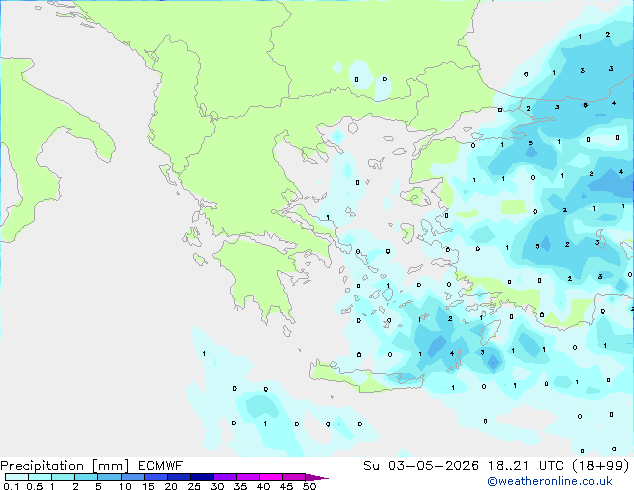Click the 45–50 mm legend swatch
Screen dimensions: 634x490
(294, 477)
